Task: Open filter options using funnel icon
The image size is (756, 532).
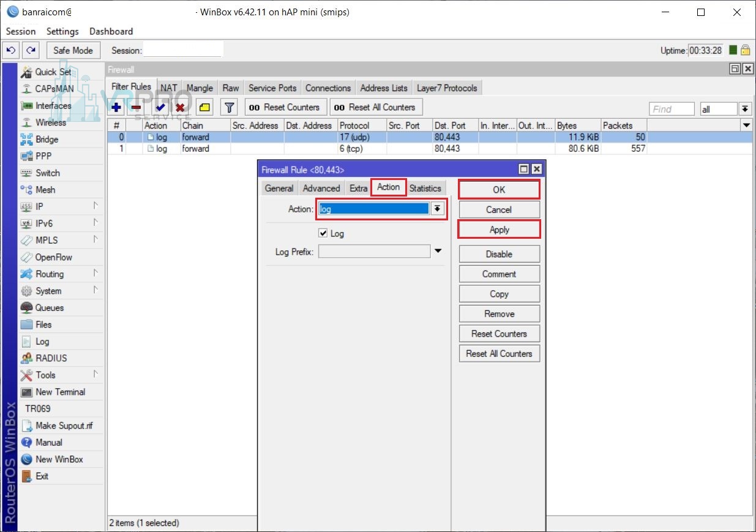Action: coord(229,107)
